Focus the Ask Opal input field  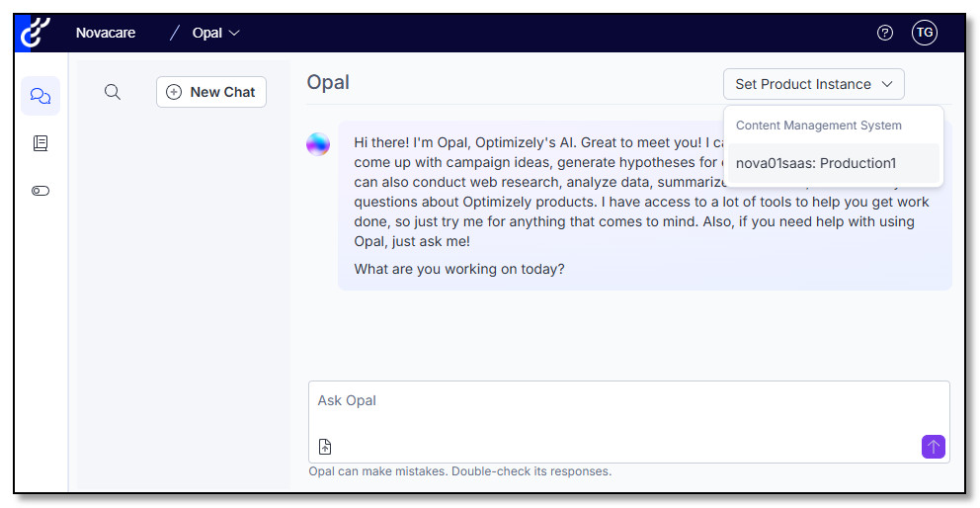[628, 422]
